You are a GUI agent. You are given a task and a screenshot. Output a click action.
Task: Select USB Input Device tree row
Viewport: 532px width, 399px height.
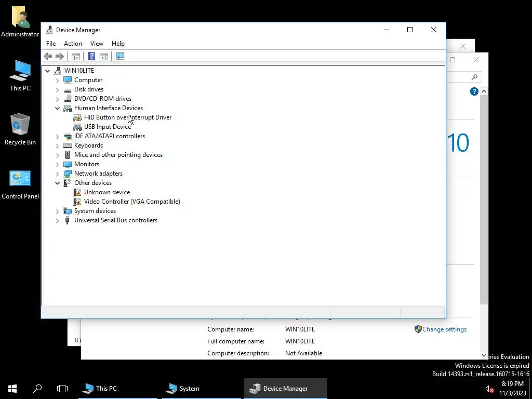point(107,127)
